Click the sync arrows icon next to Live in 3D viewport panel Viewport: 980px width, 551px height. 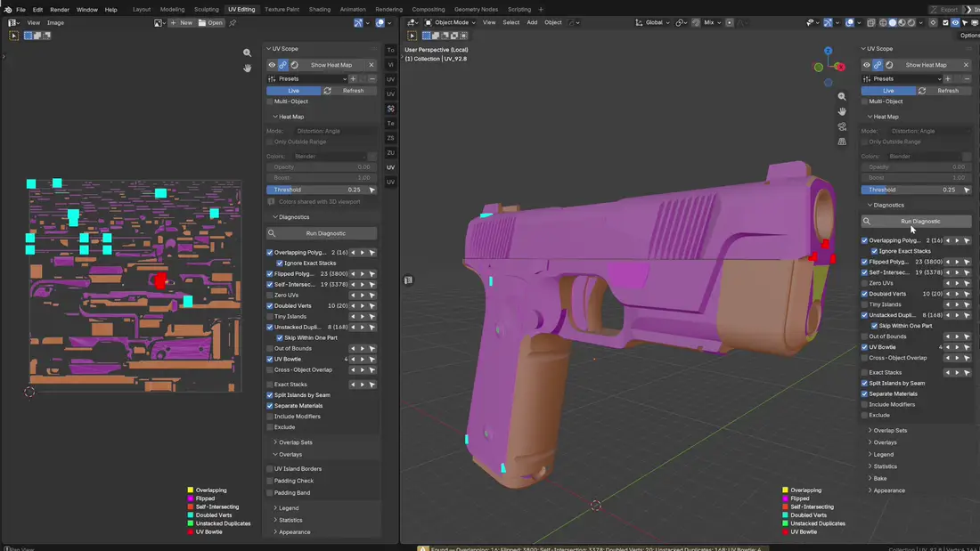922,91
